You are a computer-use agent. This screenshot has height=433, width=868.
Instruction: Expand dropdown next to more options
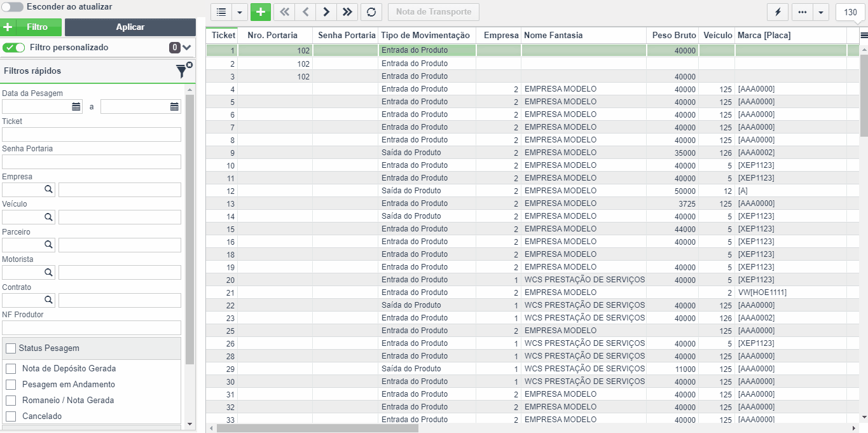click(821, 12)
